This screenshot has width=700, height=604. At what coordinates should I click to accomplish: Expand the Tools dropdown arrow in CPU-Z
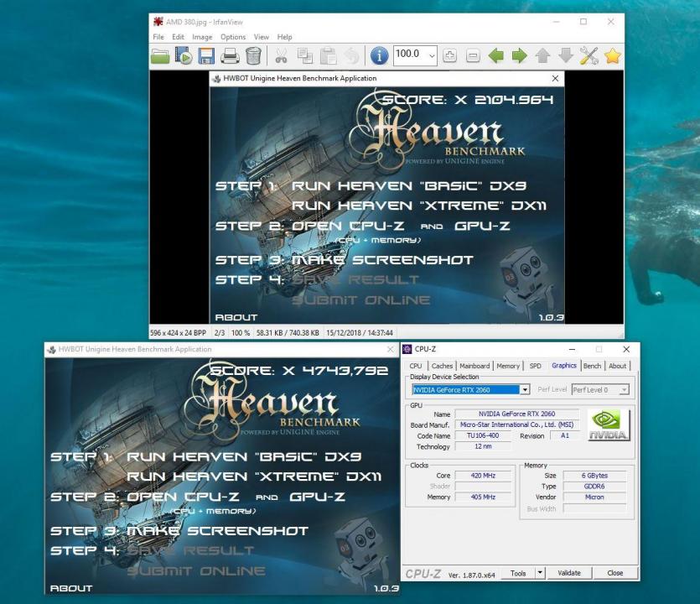click(x=540, y=573)
